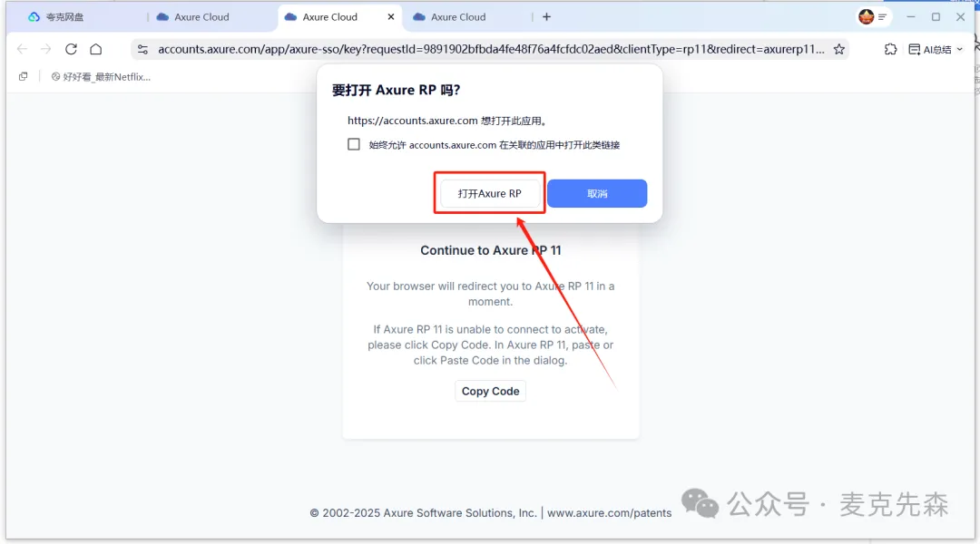Close the active Axure Cloud tab
This screenshot has width=980, height=544.
point(390,17)
